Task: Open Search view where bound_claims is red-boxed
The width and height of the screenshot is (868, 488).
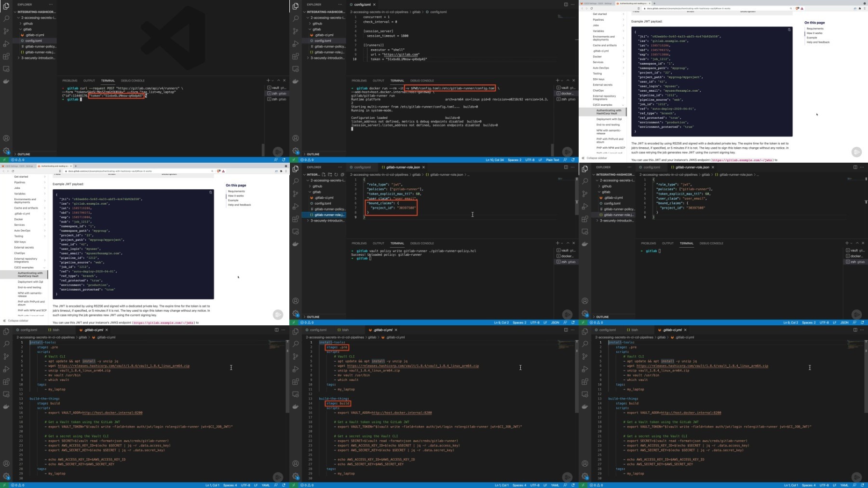Action: point(296,181)
